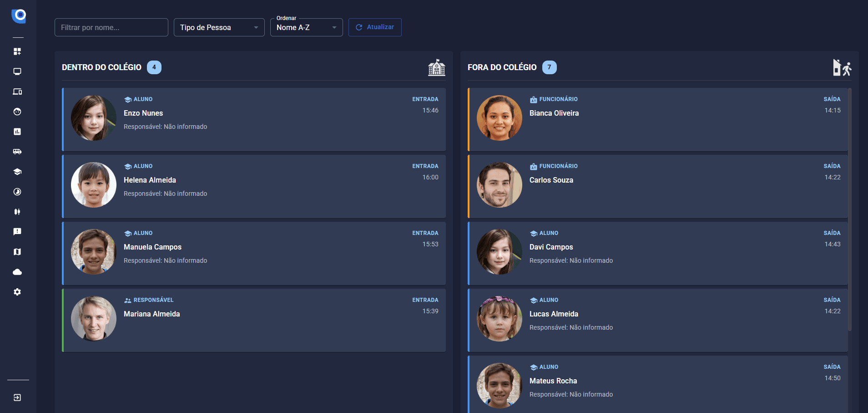Select the name Davi Campos
This screenshot has height=413, width=868.
tap(551, 247)
